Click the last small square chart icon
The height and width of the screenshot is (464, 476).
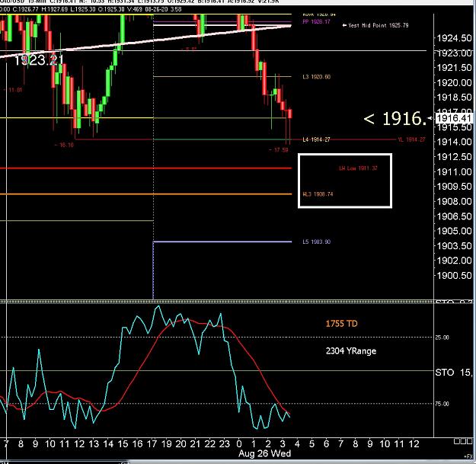tap(468, 441)
